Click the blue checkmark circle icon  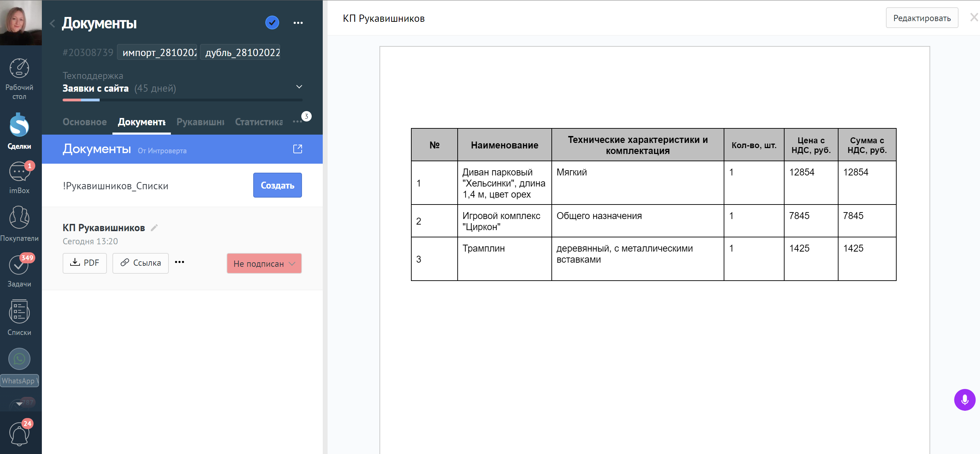pos(272,22)
